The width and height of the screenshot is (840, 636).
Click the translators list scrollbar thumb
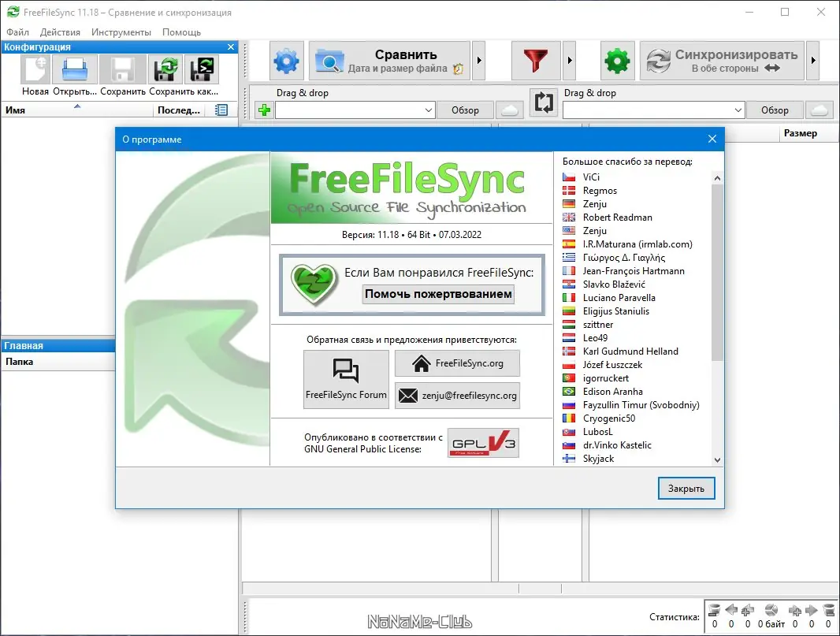[x=717, y=272]
